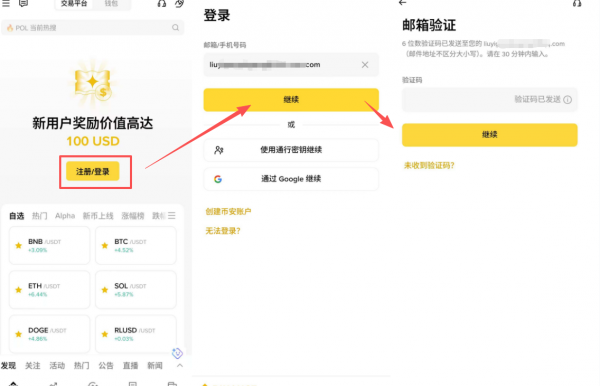
Task: Select the 涨幅榜 market tab
Action: click(x=133, y=216)
